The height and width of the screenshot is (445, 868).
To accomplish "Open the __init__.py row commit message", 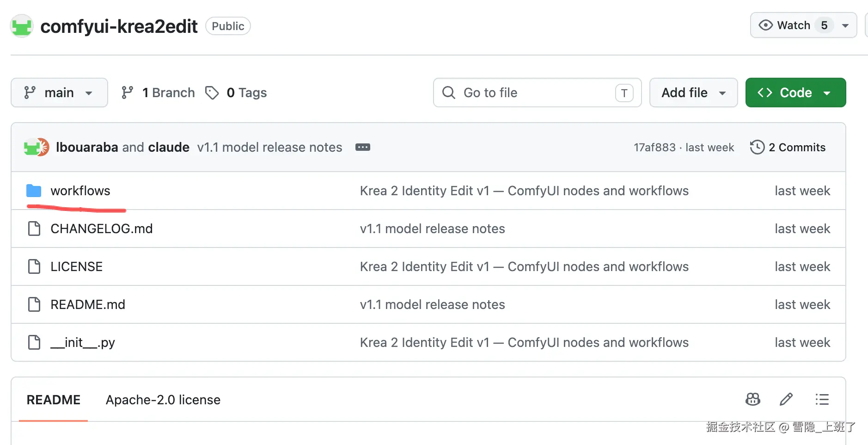I will [x=524, y=342].
